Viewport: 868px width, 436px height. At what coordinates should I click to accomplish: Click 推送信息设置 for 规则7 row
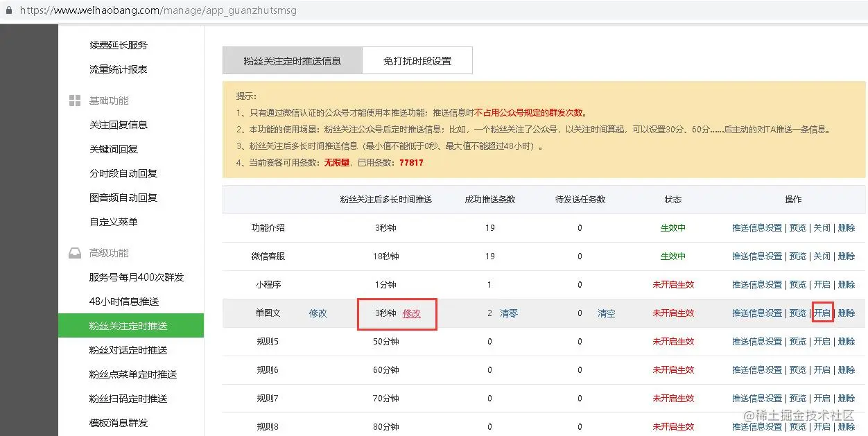pyautogui.click(x=757, y=398)
